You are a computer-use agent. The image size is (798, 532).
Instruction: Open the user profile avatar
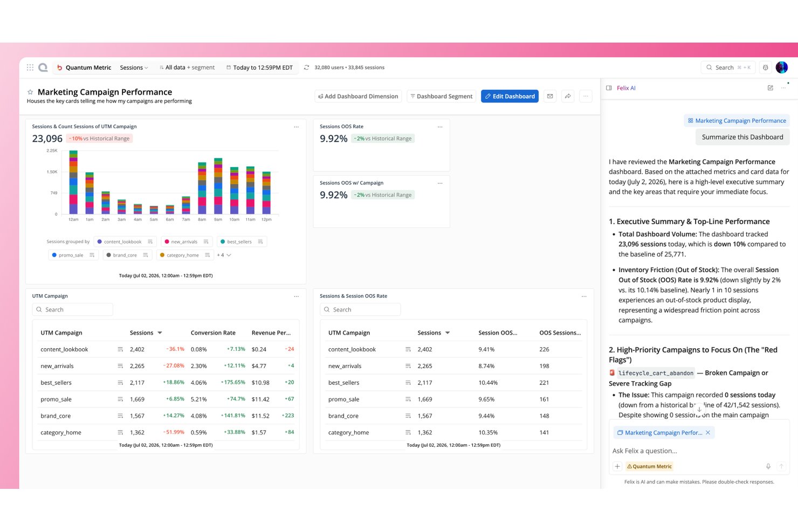pyautogui.click(x=782, y=67)
